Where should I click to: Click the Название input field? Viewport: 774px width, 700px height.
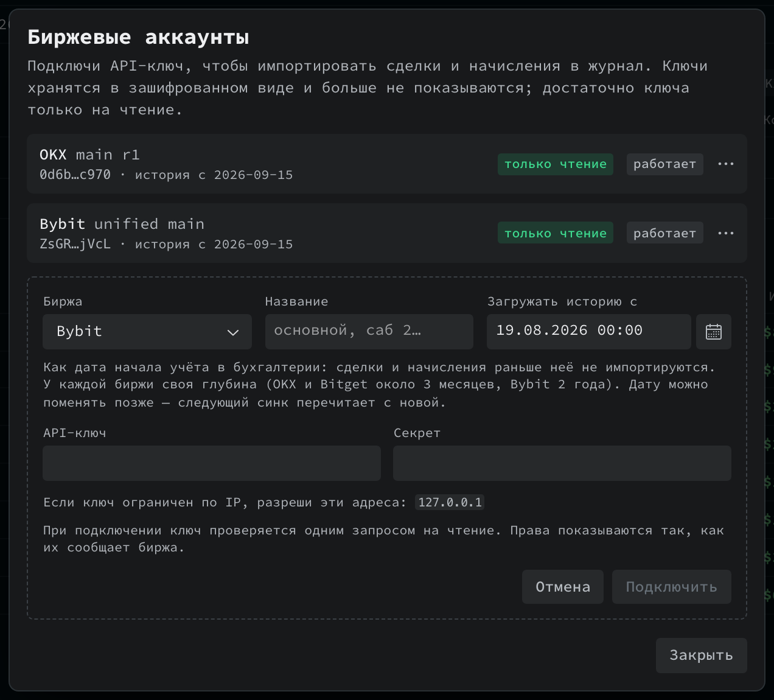(369, 332)
